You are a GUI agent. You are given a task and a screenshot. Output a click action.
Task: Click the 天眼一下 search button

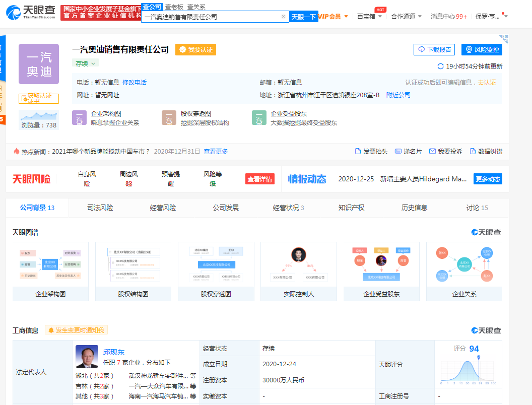click(x=304, y=17)
